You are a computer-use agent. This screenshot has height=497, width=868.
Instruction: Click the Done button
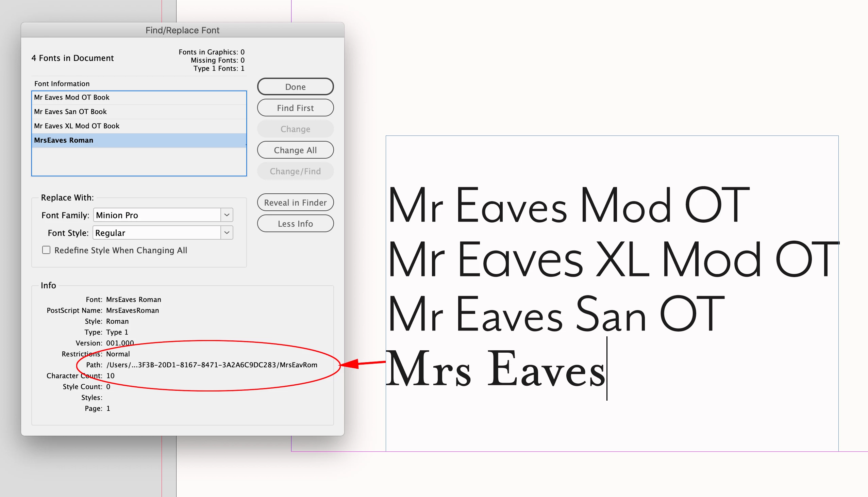295,87
